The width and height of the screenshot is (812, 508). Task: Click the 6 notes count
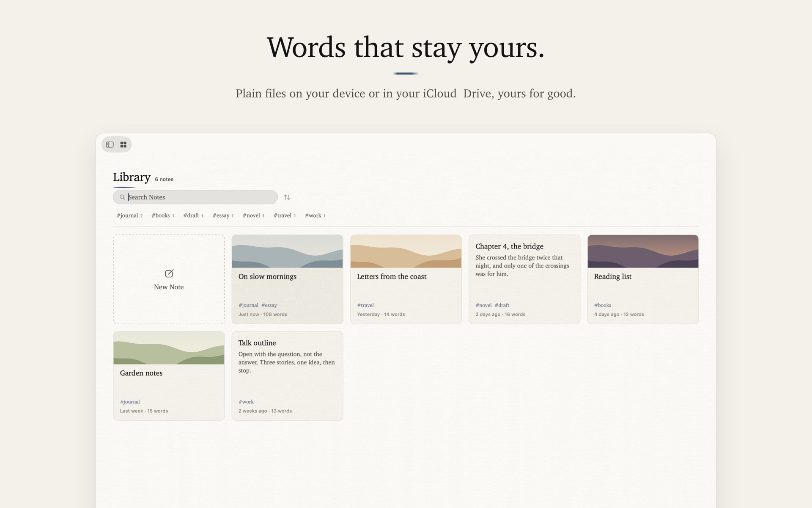164,179
